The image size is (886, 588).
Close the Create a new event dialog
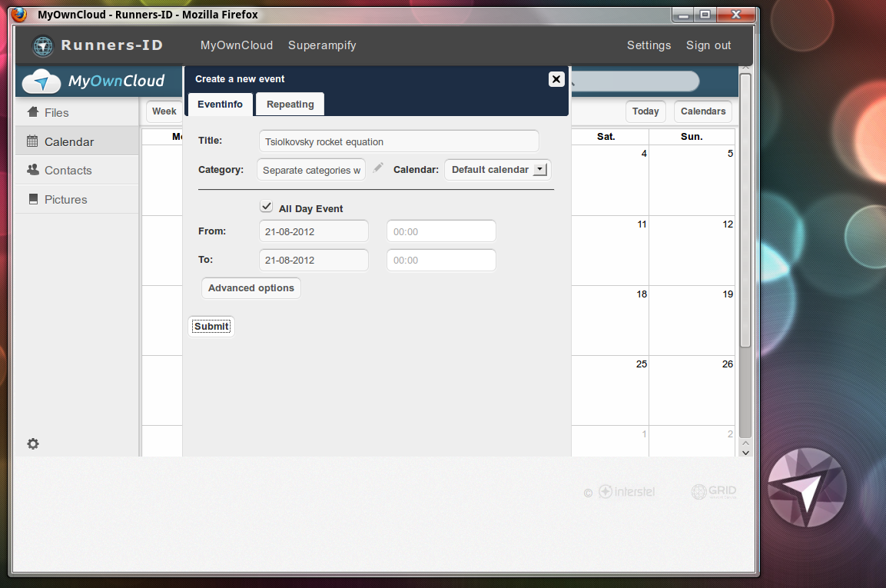pyautogui.click(x=556, y=79)
